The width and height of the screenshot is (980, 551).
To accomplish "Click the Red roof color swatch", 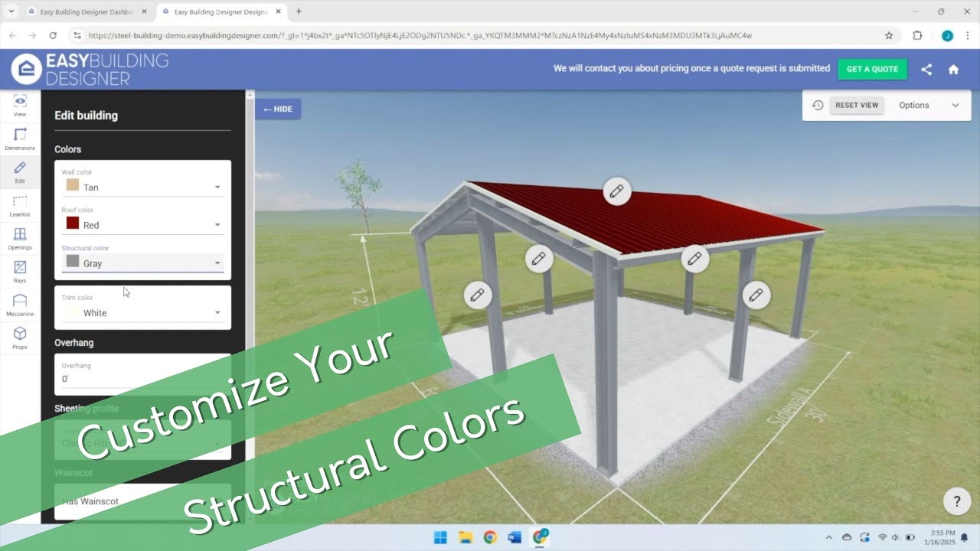I will click(x=73, y=223).
